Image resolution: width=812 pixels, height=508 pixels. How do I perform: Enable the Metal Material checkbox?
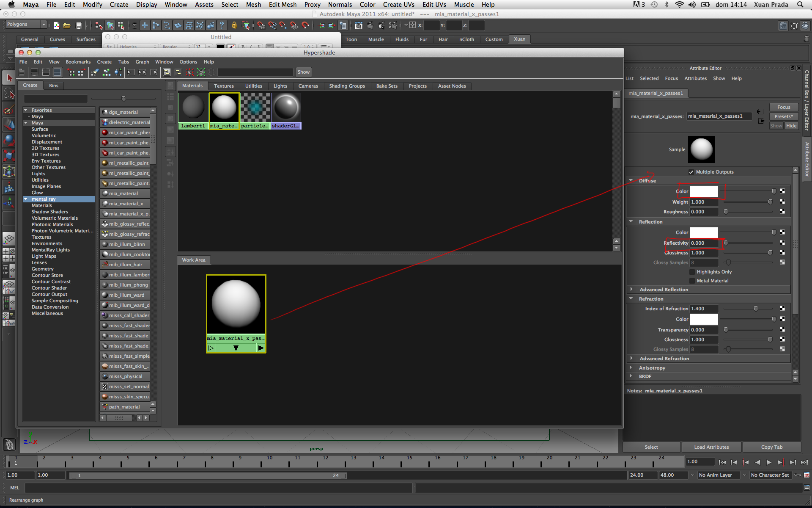coord(692,281)
